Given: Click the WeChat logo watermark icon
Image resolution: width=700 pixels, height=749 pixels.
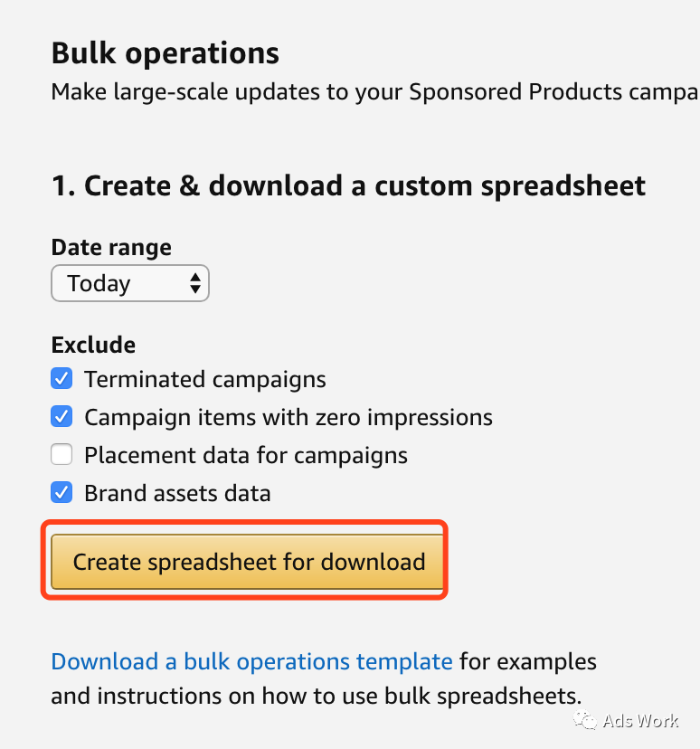Looking at the screenshot, I should 585,720.
